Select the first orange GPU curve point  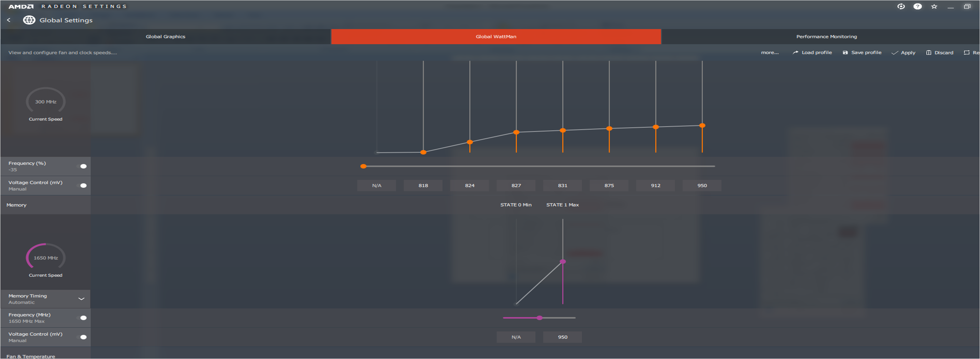pos(423,152)
